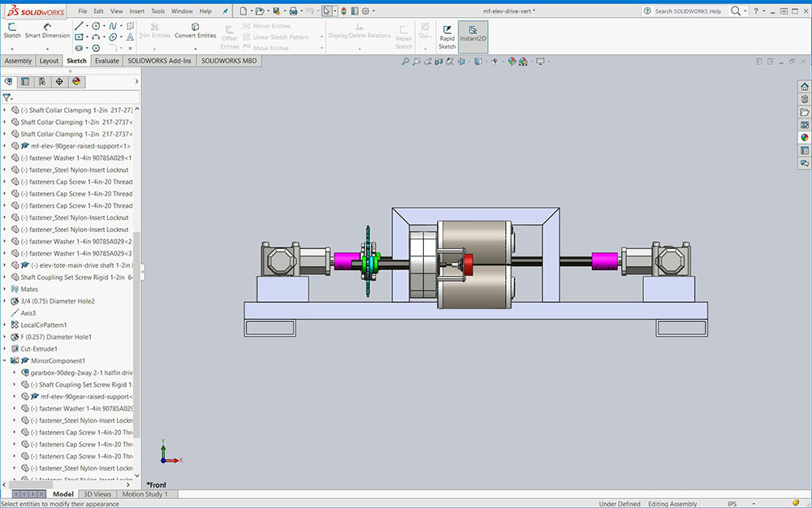Screen dimensions: 812x508
Task: Open the ConfigurationManager panel tab
Action: (42, 81)
